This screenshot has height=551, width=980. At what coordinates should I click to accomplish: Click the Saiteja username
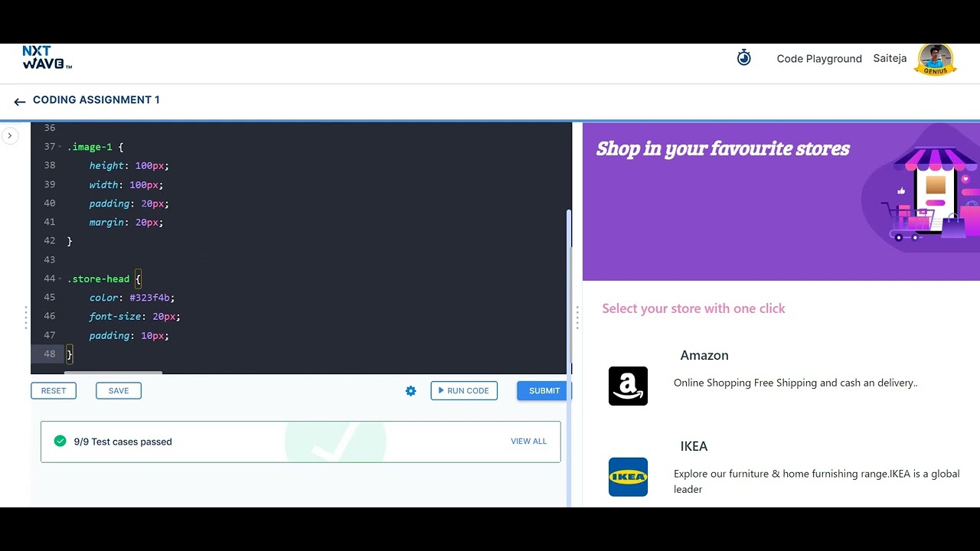point(890,58)
